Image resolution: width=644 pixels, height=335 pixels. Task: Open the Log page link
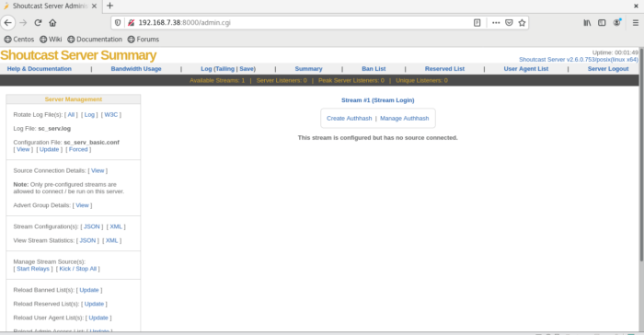[x=206, y=69]
